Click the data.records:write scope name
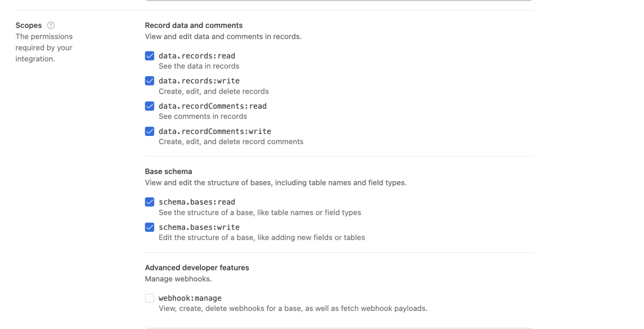Image resolution: width=644 pixels, height=329 pixels. (199, 81)
